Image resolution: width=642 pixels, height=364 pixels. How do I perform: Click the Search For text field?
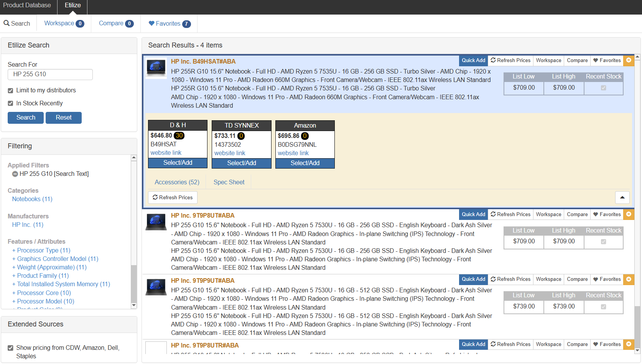pos(50,74)
